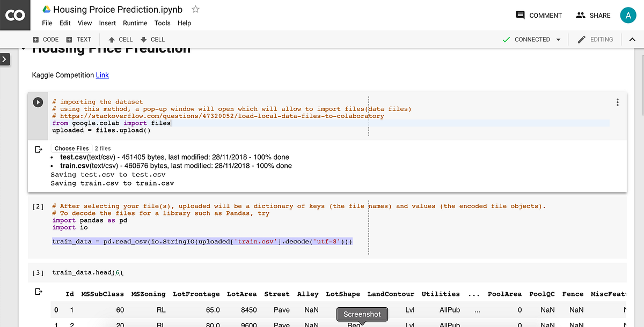Move the selected cell up
This screenshot has height=327, width=644.
coord(121,39)
